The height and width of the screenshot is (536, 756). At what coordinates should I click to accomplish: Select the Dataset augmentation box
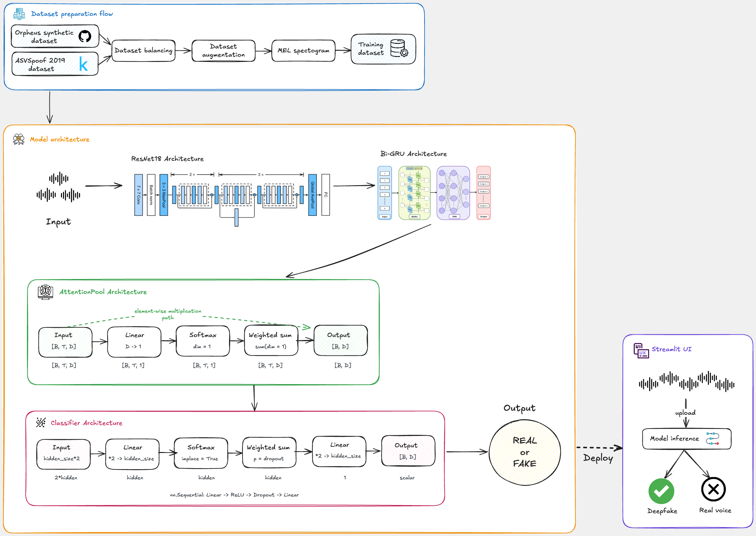click(x=223, y=50)
